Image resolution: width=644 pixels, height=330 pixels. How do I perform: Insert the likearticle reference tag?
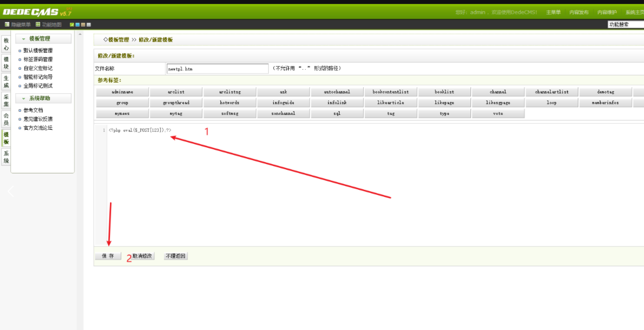391,103
